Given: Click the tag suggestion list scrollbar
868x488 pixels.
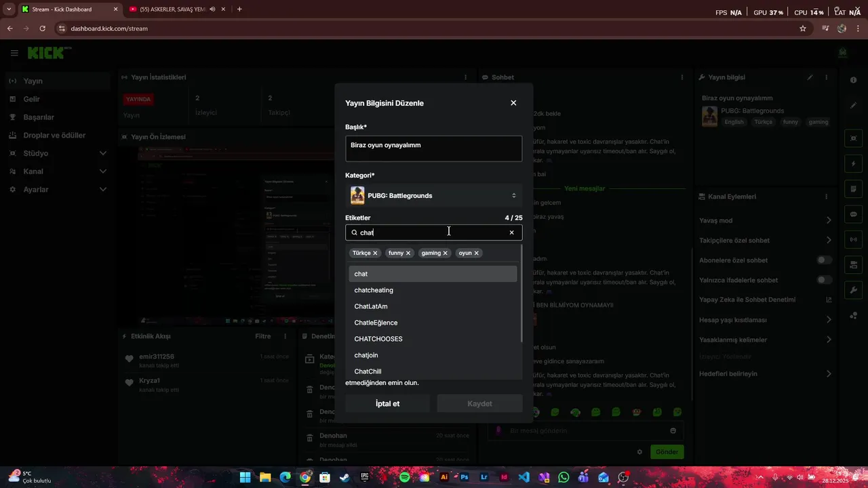Looking at the screenshot, I should point(521,293).
